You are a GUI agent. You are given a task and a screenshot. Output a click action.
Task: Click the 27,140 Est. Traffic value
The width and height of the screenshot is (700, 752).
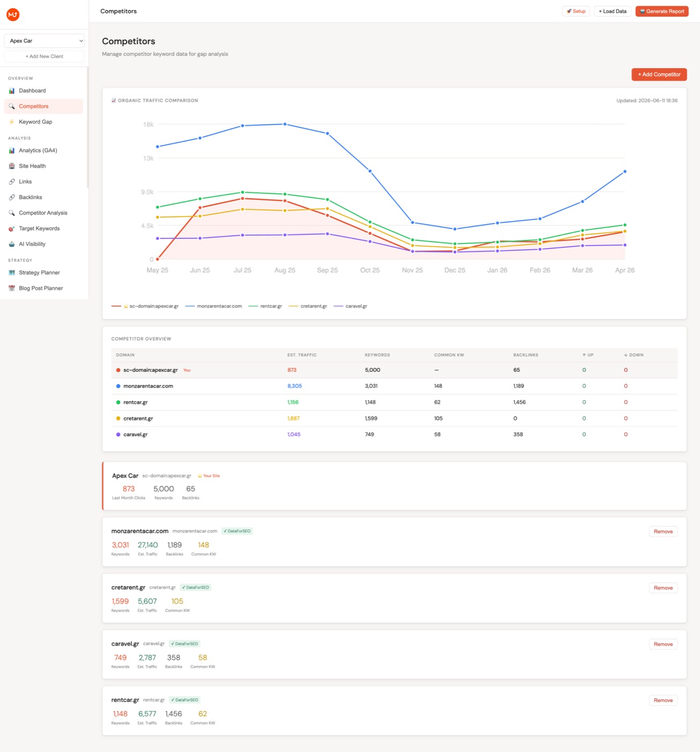coord(148,545)
